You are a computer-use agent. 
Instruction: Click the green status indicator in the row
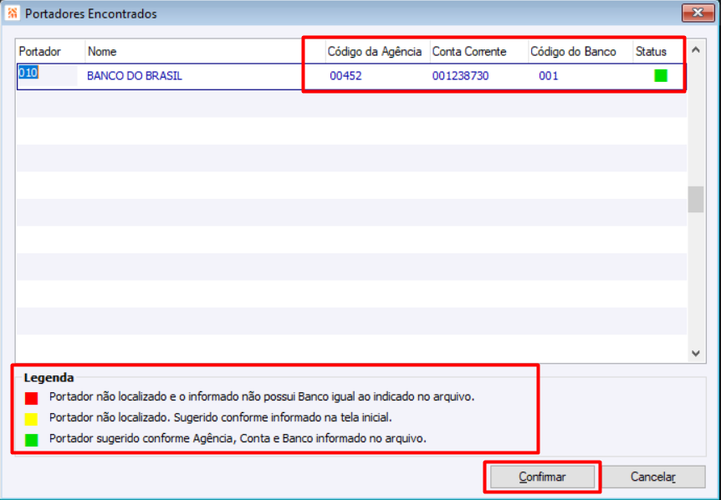661,75
